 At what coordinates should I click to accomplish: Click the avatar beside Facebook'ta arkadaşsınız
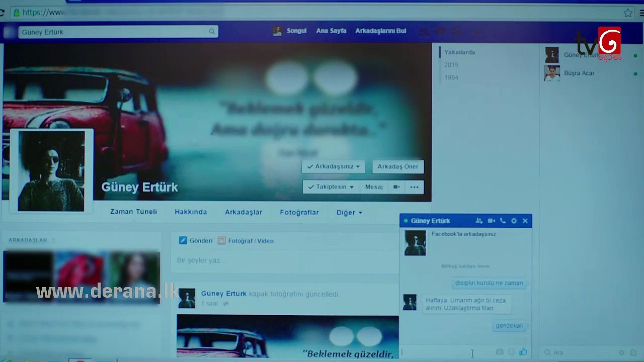pyautogui.click(x=415, y=243)
